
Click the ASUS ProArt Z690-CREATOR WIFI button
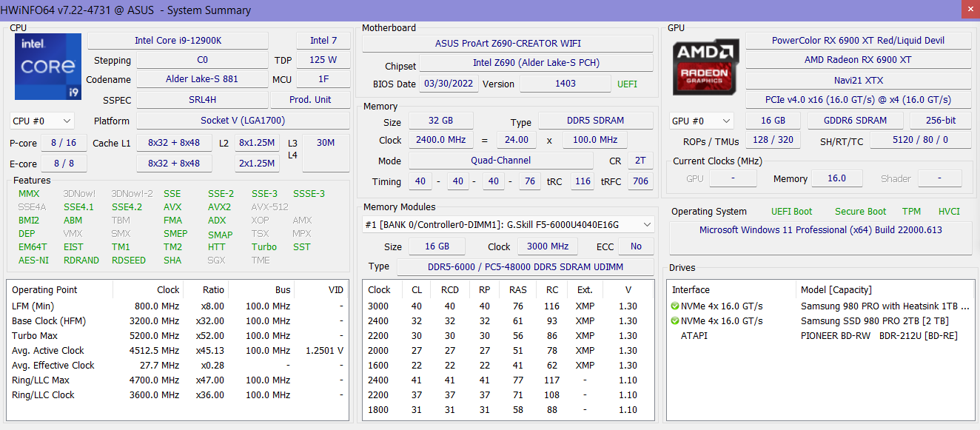(x=508, y=43)
